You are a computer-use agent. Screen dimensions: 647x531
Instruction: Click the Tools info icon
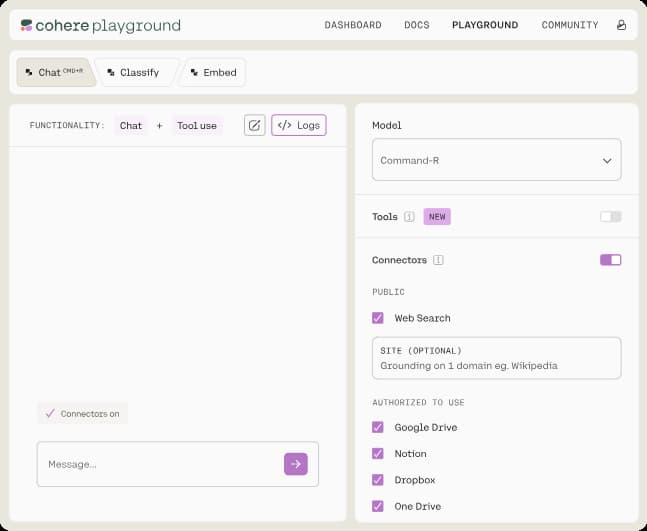click(x=410, y=217)
